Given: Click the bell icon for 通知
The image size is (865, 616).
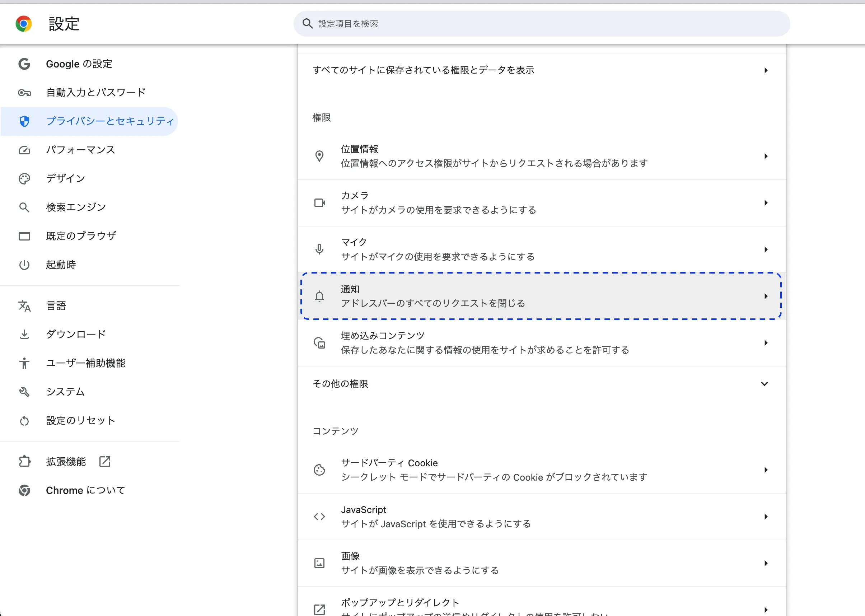Looking at the screenshot, I should 319,296.
